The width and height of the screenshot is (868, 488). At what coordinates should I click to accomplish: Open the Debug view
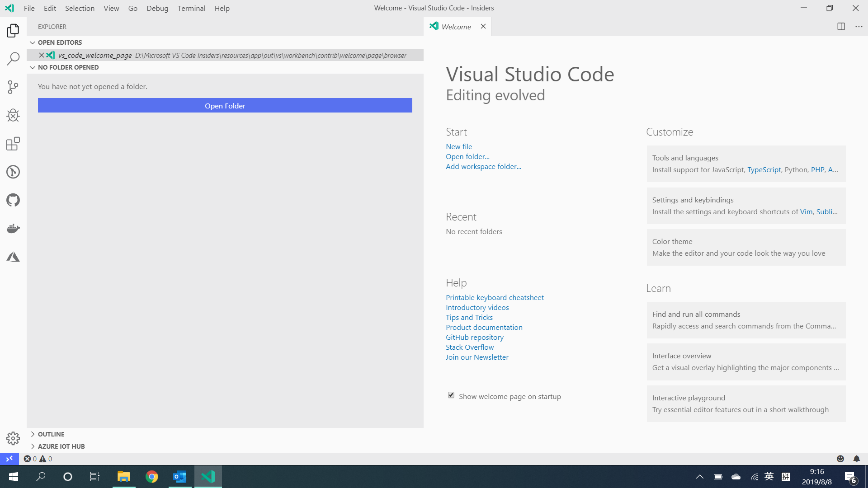13,115
